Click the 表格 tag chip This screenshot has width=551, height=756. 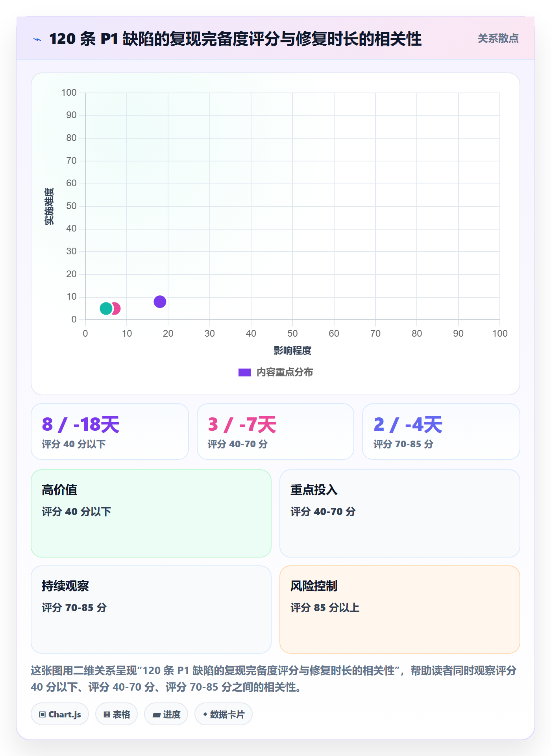(x=116, y=714)
